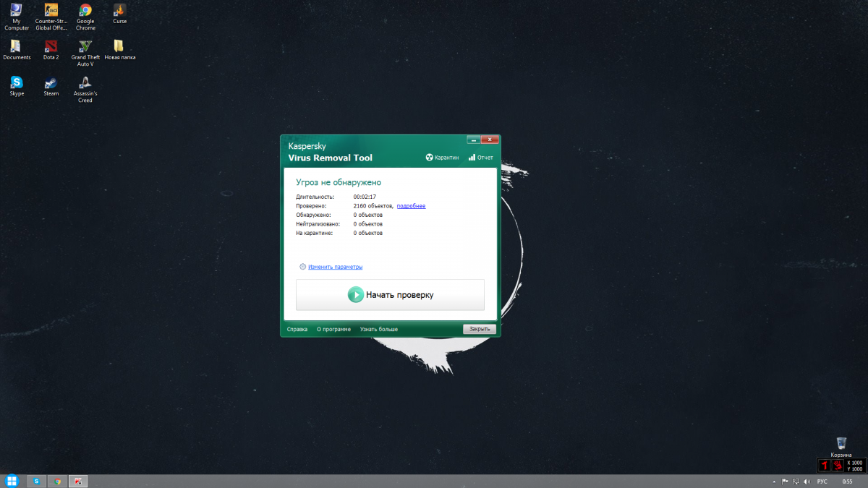Open My Computer desktop icon
Viewport: 868px width, 488px height.
[17, 17]
